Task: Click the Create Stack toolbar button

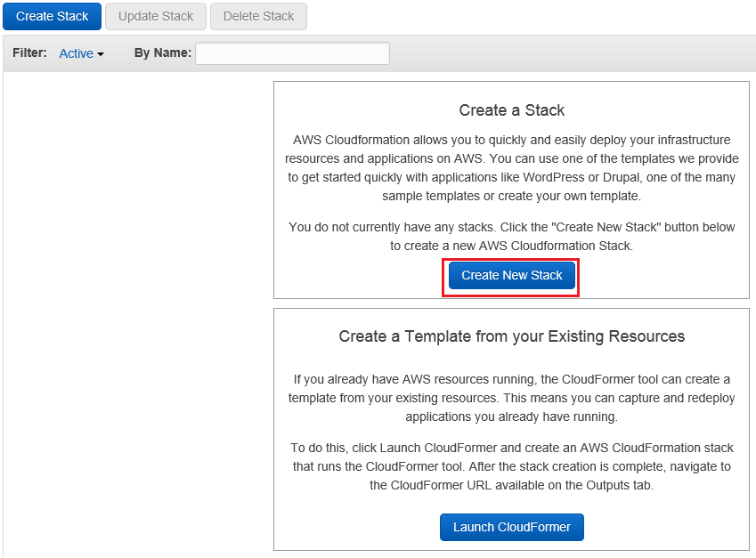Action: (52, 16)
